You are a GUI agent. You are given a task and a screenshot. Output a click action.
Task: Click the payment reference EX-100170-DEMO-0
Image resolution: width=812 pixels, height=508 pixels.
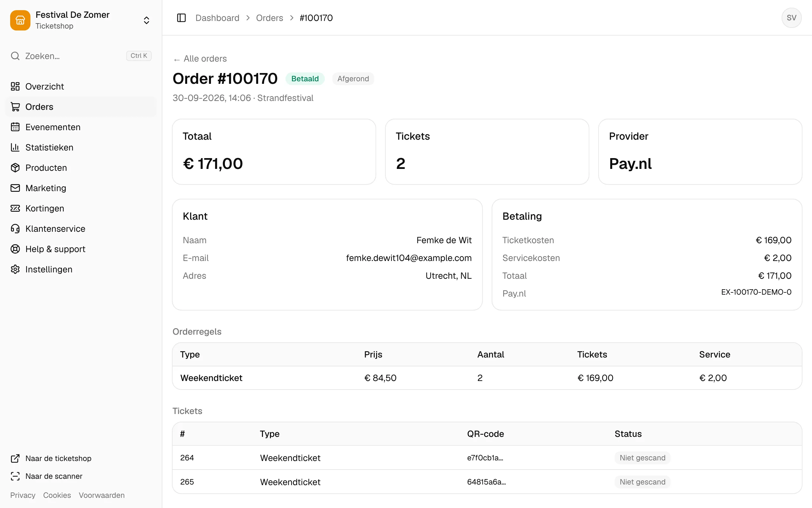756,292
